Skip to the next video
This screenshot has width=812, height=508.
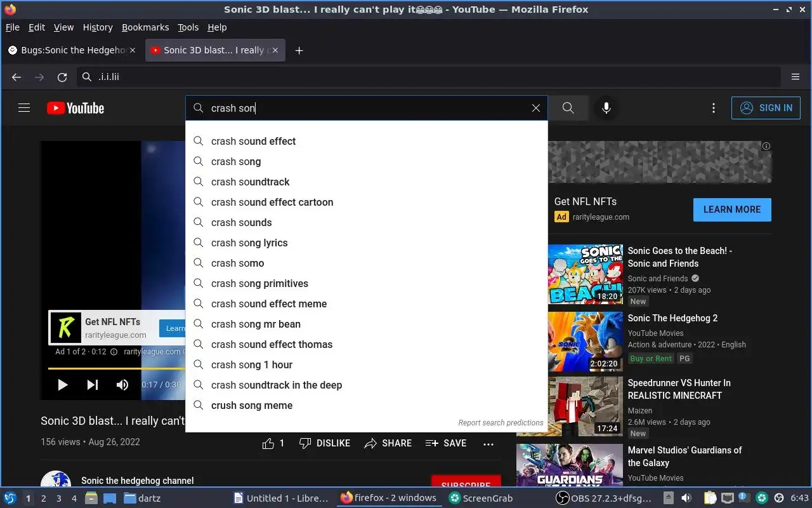point(93,384)
